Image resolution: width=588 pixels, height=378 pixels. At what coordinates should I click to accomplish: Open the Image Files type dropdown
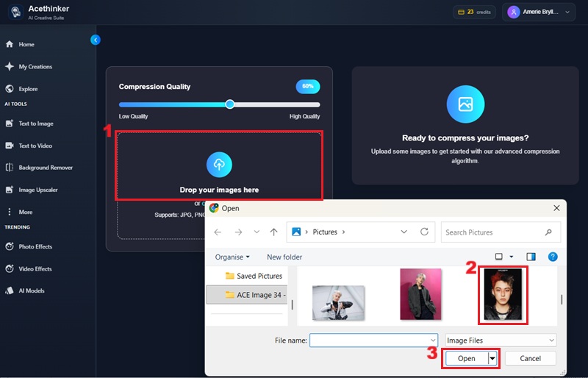pyautogui.click(x=501, y=340)
